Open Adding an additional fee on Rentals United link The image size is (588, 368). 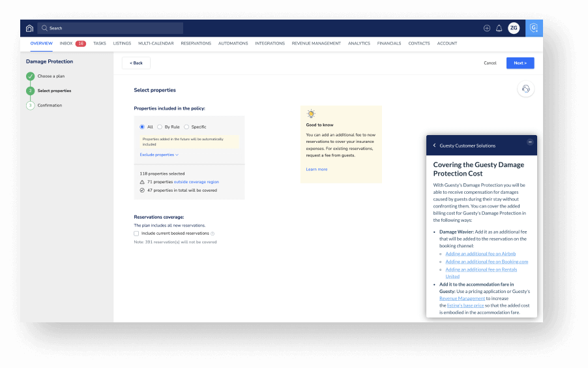coord(481,273)
